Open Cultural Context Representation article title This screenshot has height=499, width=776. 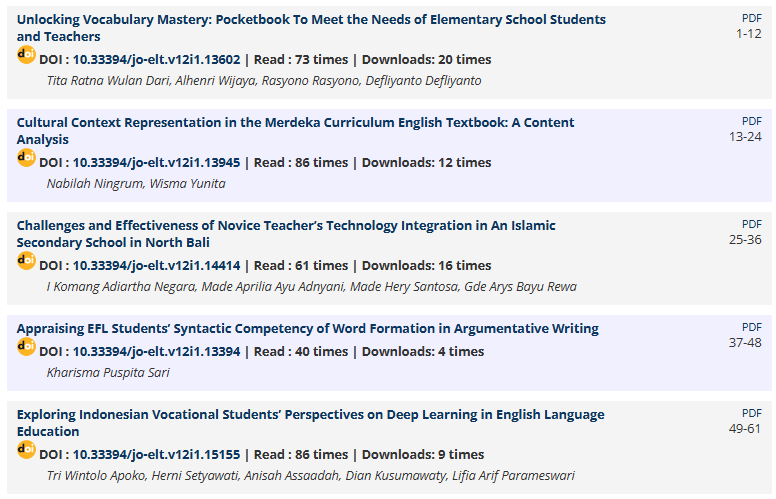(x=295, y=131)
